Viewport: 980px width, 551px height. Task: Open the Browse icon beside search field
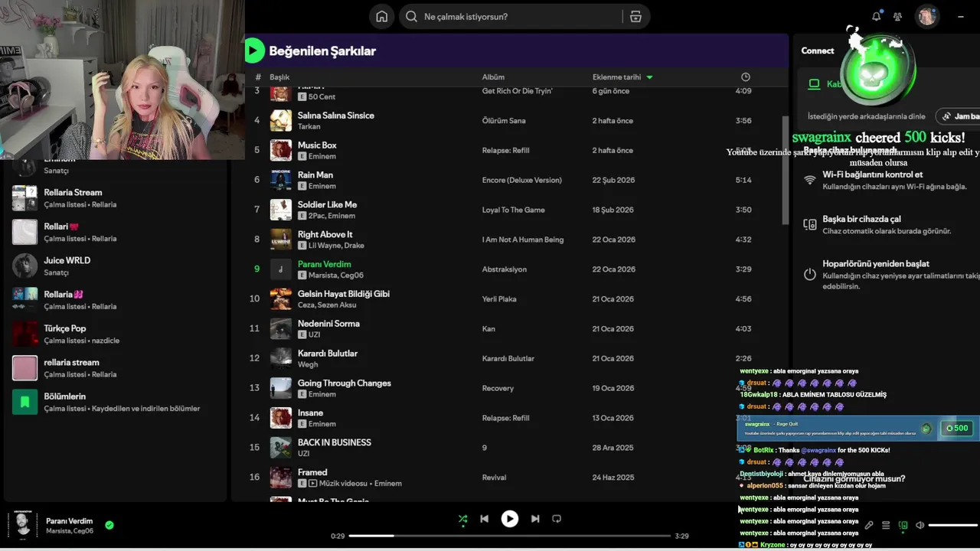point(635,17)
